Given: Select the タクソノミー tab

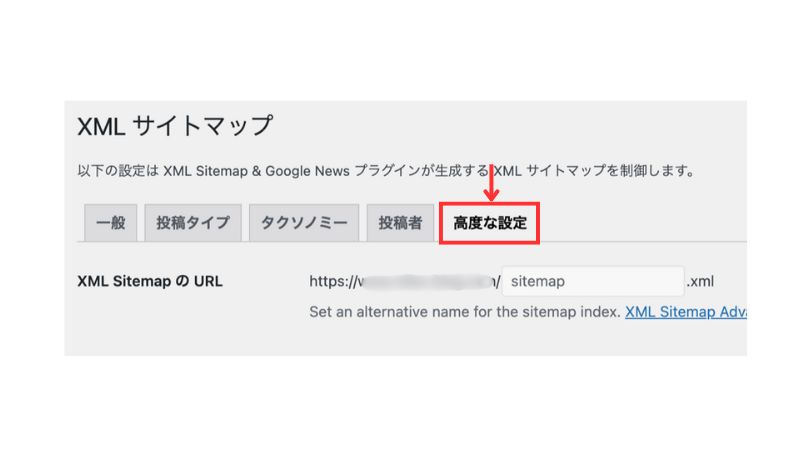Looking at the screenshot, I should pyautogui.click(x=303, y=223).
